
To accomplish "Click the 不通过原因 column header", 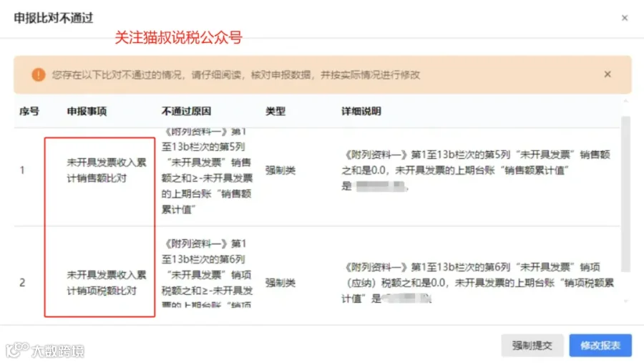I will (186, 111).
